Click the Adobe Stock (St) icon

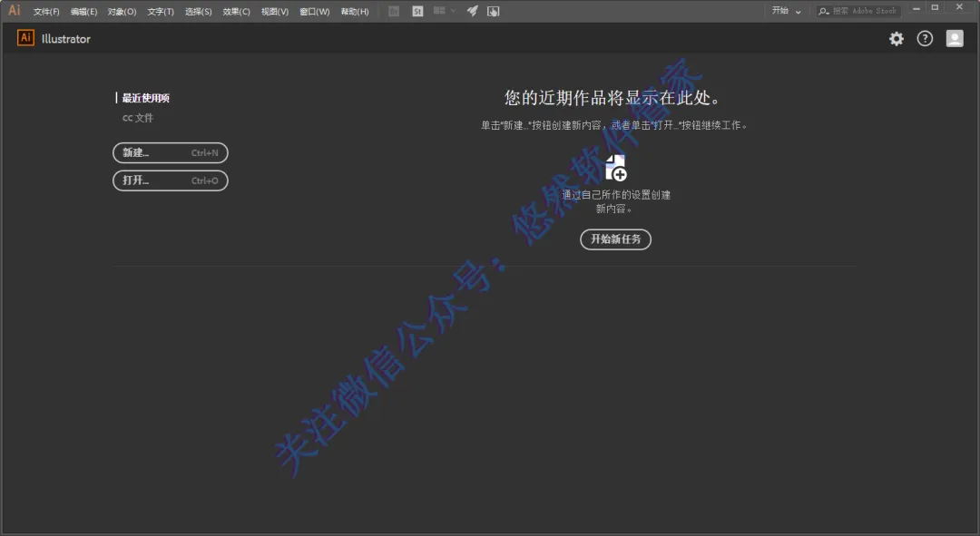(417, 11)
